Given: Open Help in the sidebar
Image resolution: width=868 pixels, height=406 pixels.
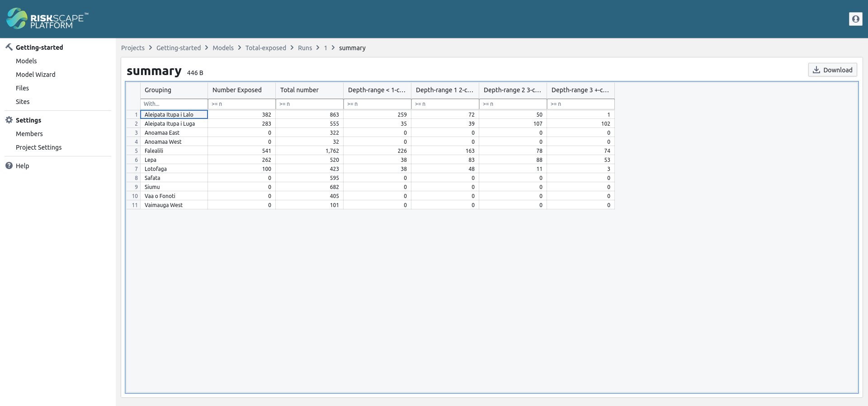Looking at the screenshot, I should point(22,166).
